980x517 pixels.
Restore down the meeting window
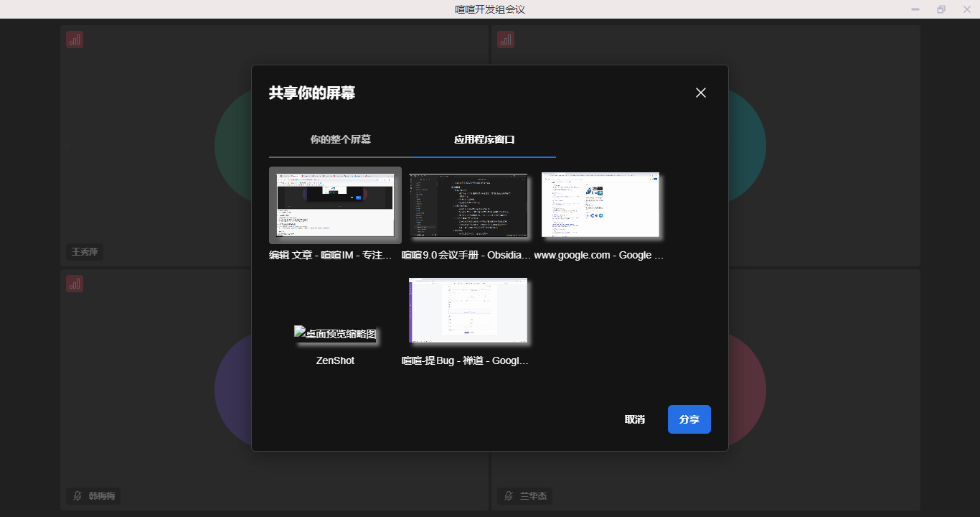(x=941, y=9)
